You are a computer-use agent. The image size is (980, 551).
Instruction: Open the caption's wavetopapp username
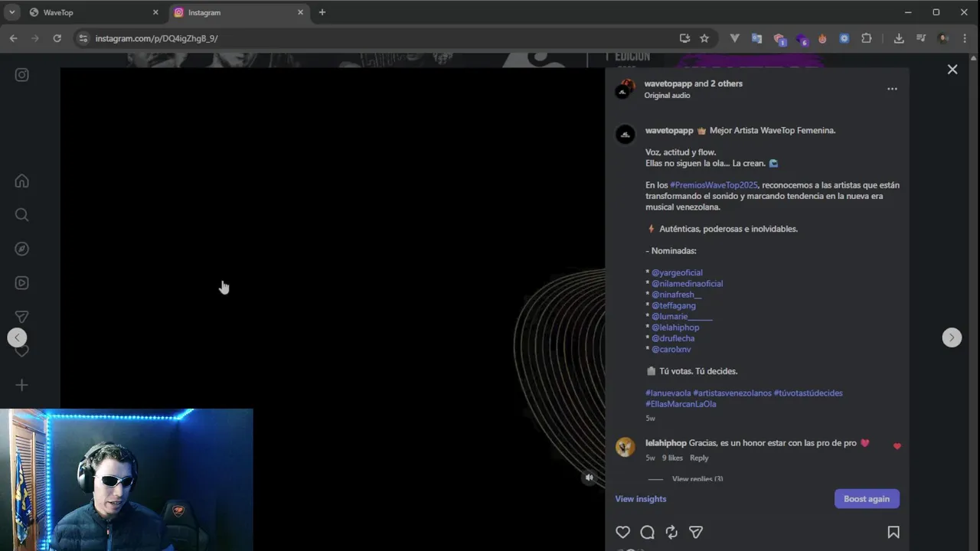pyautogui.click(x=669, y=131)
